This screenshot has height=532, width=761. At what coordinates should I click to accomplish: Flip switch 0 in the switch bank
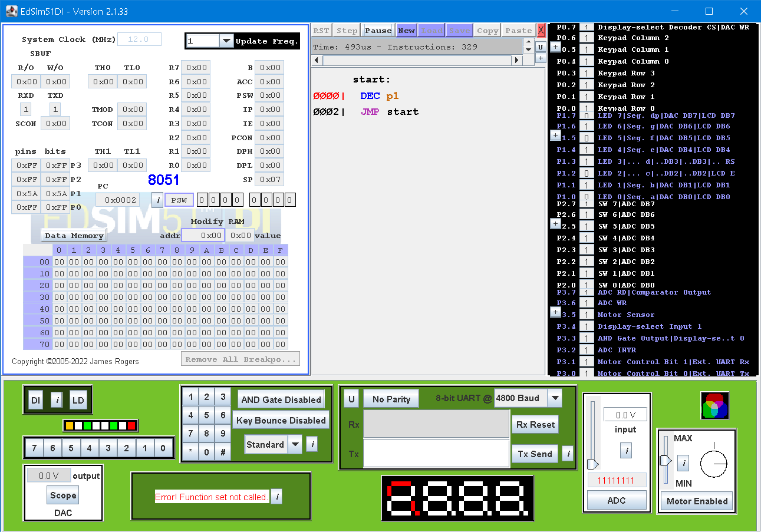(x=163, y=448)
